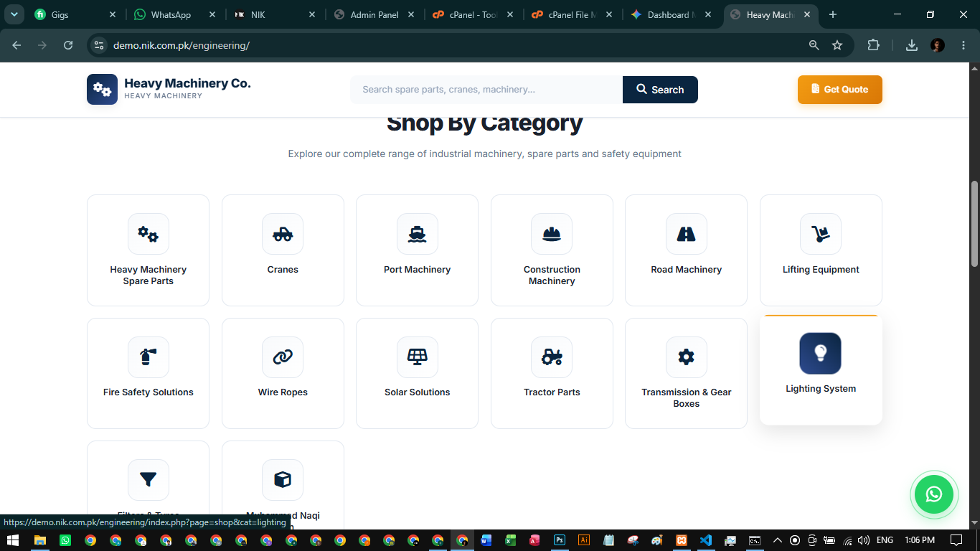Screen dimensions: 980x551
Task: Open the floating WhatsApp chat button
Action: point(934,494)
